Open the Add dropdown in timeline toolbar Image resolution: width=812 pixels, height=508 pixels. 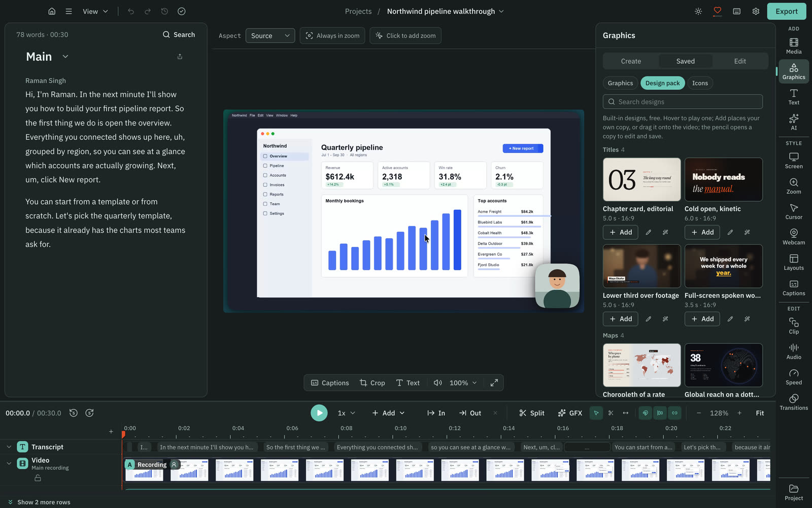[x=389, y=413]
